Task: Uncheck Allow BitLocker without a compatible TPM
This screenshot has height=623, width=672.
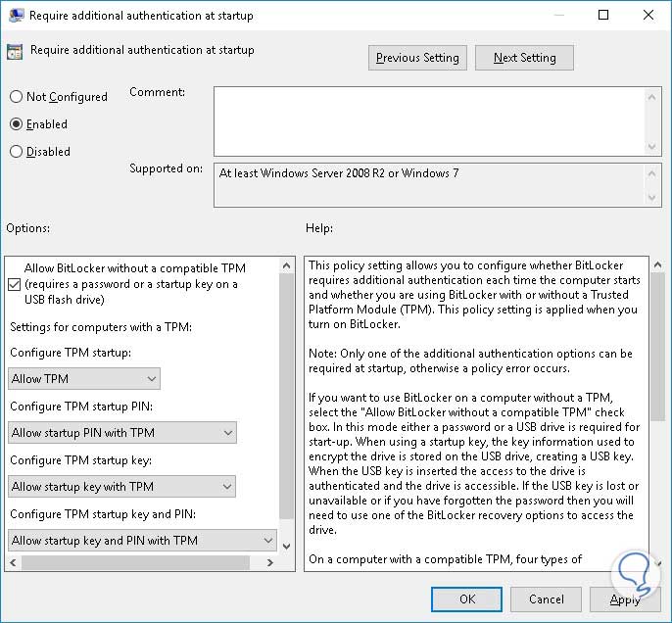Action: click(14, 284)
